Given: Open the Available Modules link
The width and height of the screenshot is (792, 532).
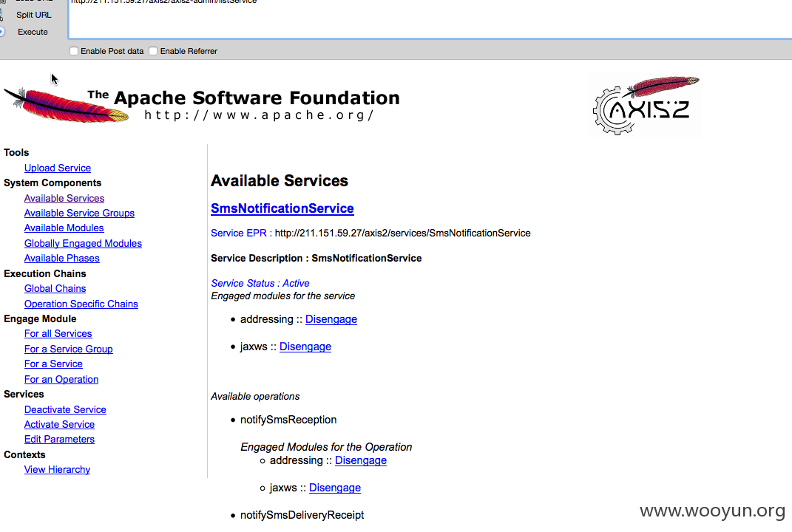Looking at the screenshot, I should click(64, 228).
